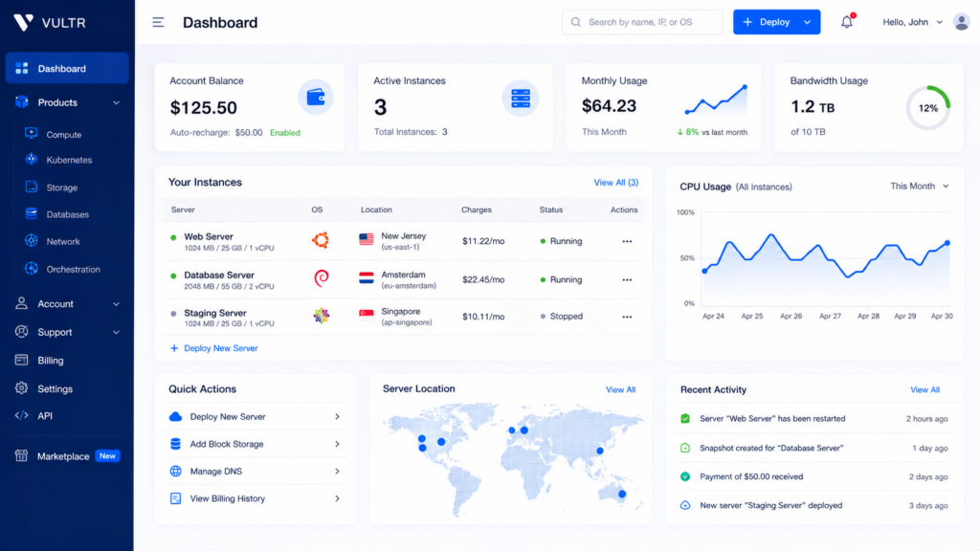Click the Manage DNS globe icon
Screen dimensions: 980x551
tap(176, 471)
